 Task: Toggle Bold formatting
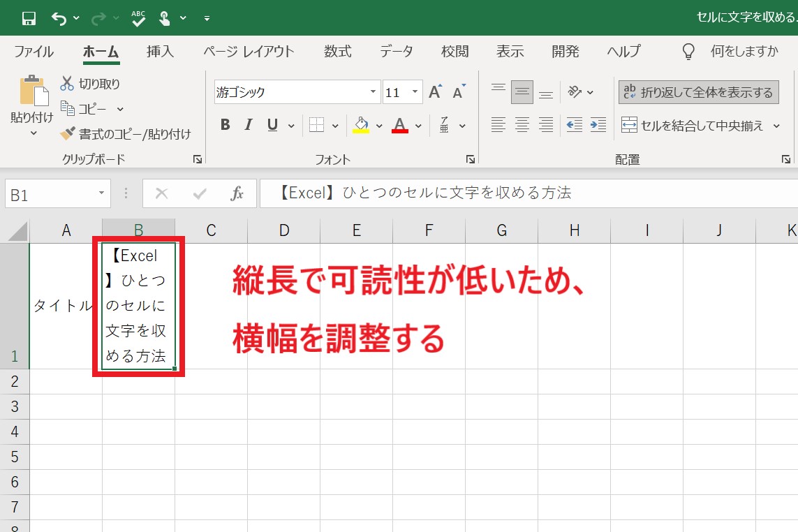(x=226, y=125)
